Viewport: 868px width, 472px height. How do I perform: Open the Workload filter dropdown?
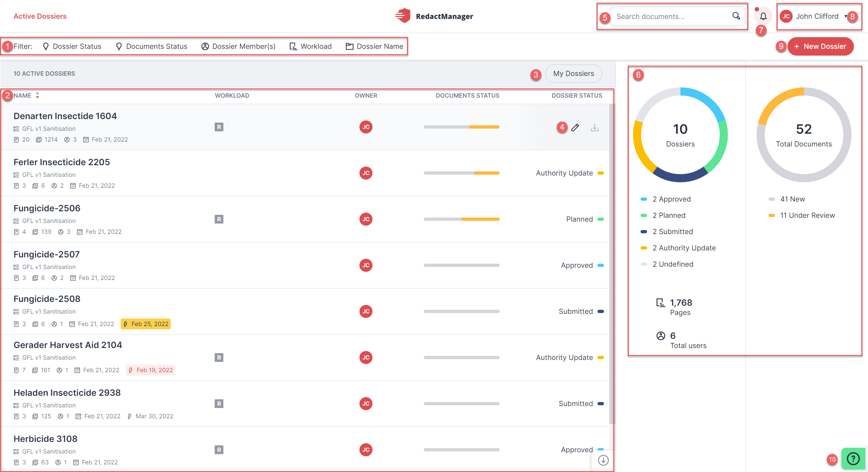[311, 46]
